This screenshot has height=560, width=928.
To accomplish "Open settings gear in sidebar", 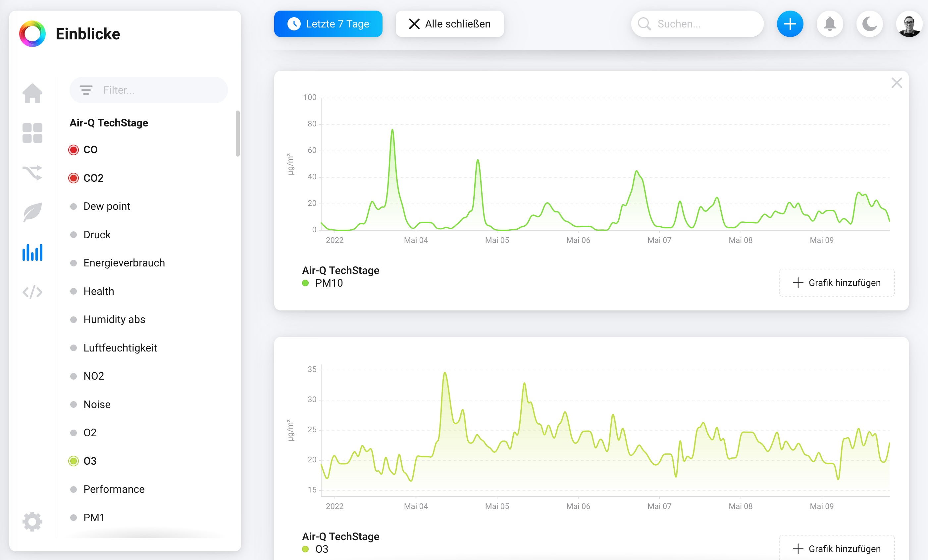I will coord(32,521).
